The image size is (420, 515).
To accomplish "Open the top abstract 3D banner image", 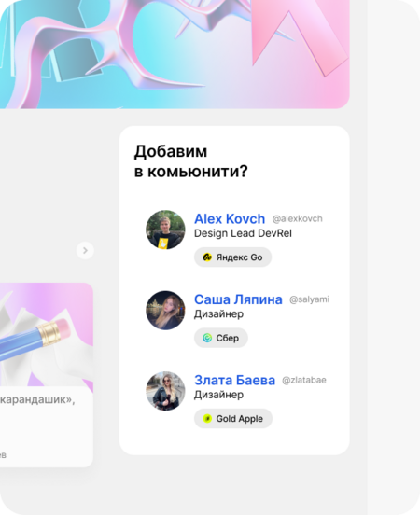I will pyautogui.click(x=175, y=54).
